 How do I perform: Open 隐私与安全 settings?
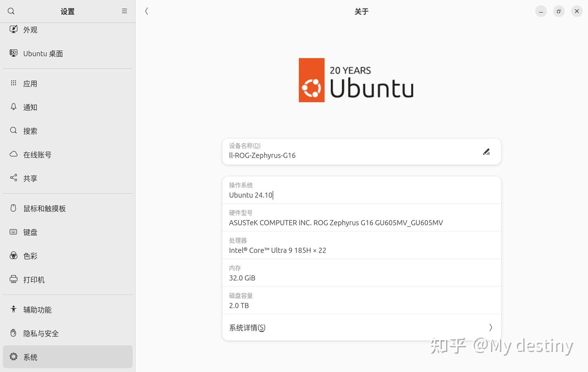pos(41,334)
